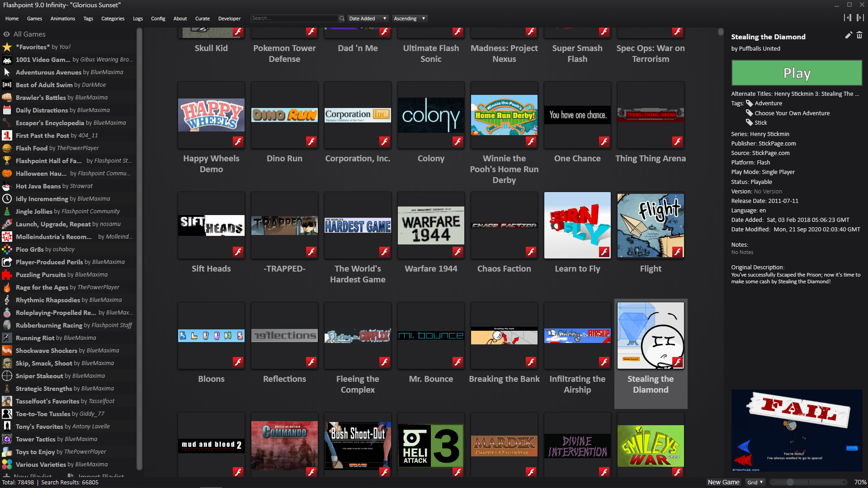868x488 pixels.
Task: Open the Date Added sort dropdown
Action: point(366,19)
